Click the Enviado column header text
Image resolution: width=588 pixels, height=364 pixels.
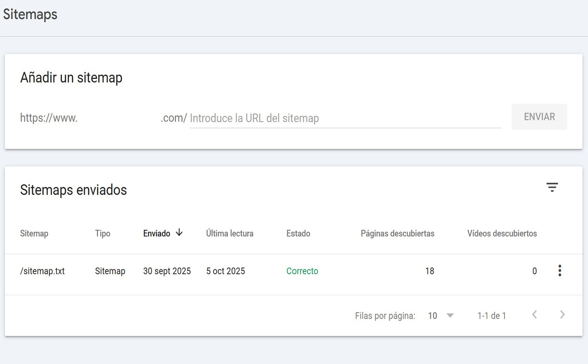coord(156,234)
